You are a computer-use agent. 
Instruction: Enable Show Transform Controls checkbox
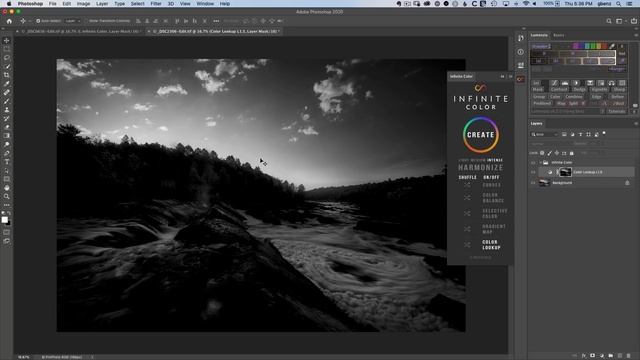tap(87, 21)
